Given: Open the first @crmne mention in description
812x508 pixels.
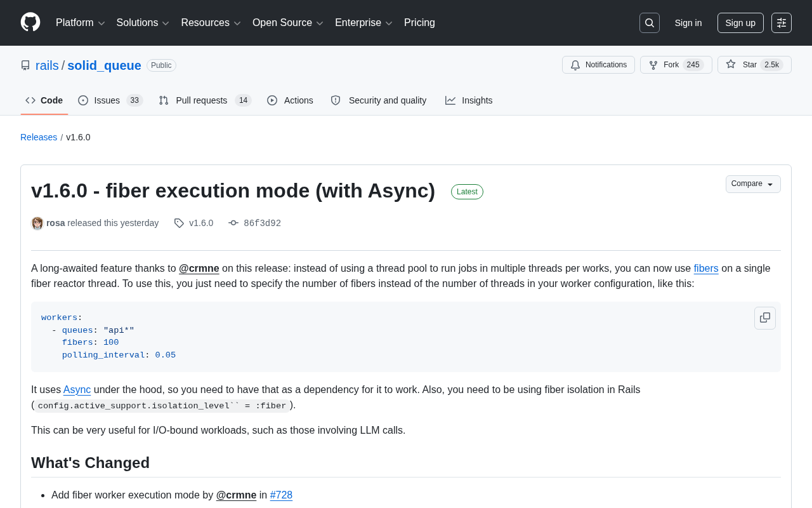Looking at the screenshot, I should [199, 268].
